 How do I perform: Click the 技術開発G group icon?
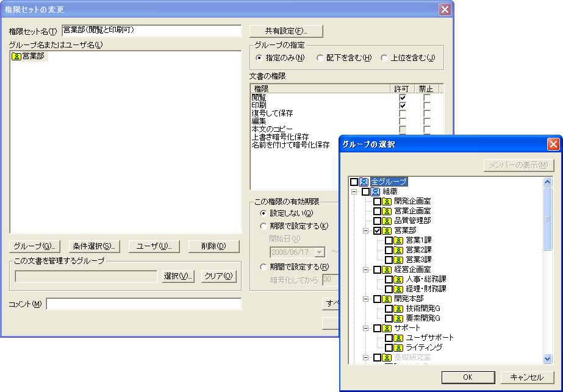[398, 308]
